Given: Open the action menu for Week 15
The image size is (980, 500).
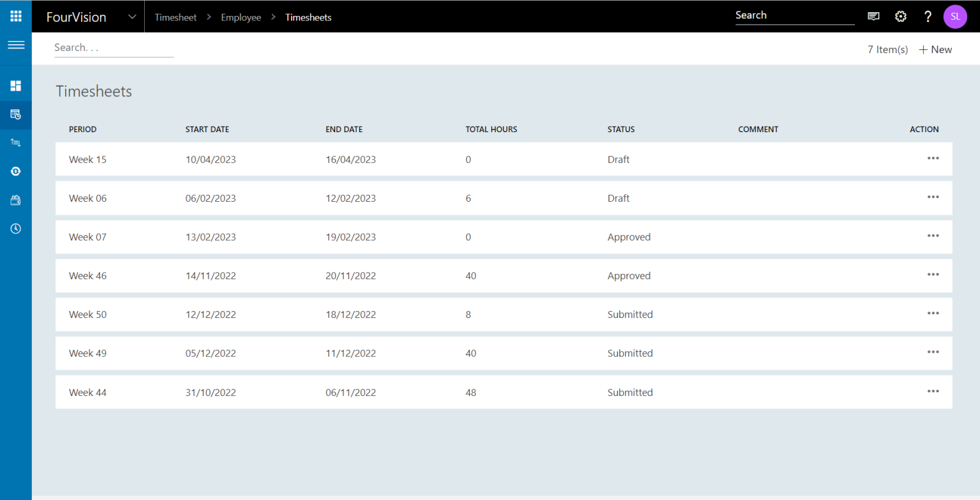Looking at the screenshot, I should [933, 158].
